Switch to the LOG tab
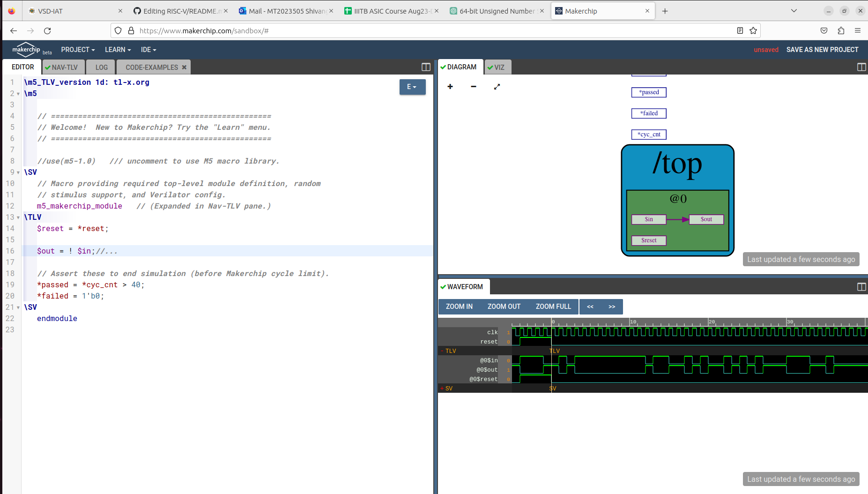This screenshot has width=868, height=494. (x=100, y=67)
